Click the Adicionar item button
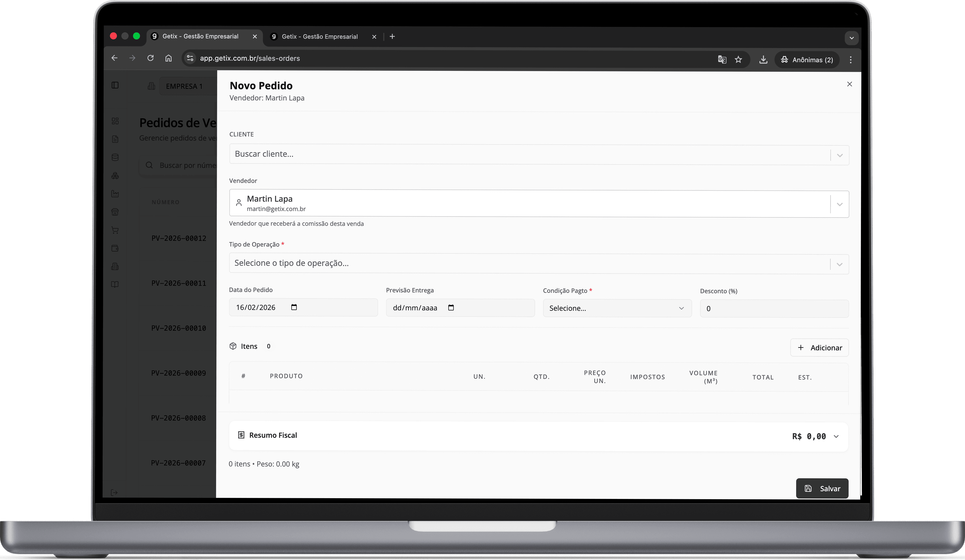Image resolution: width=965 pixels, height=560 pixels. click(819, 347)
